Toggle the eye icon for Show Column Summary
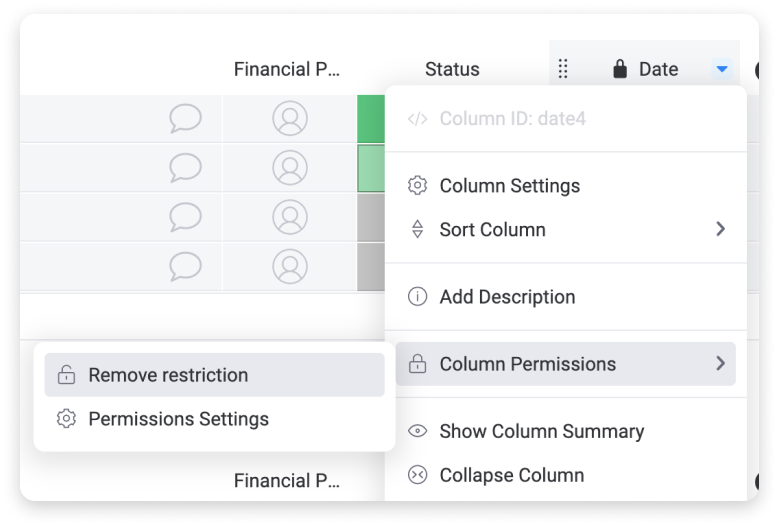 [x=417, y=431]
